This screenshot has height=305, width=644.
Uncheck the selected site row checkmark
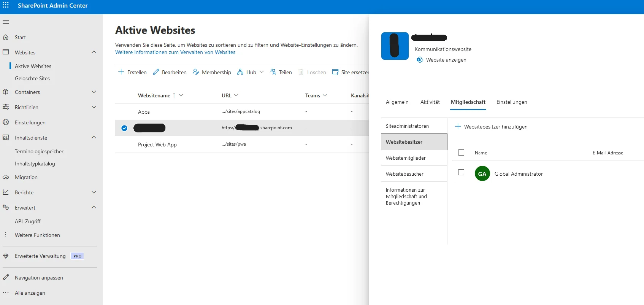tap(124, 128)
